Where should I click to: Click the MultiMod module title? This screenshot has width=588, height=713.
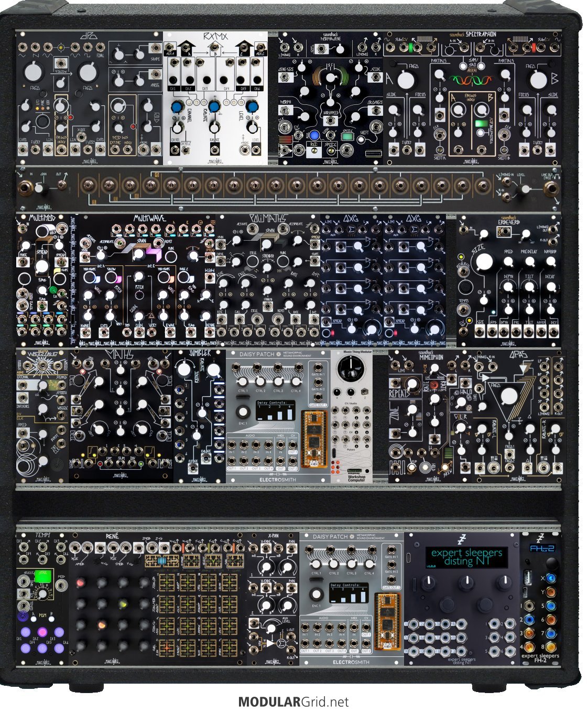pos(42,218)
